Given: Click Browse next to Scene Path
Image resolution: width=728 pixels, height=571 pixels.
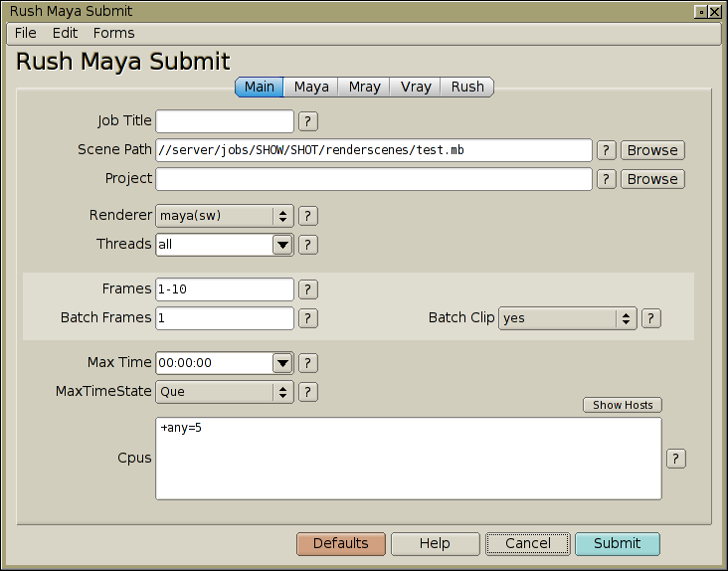Looking at the screenshot, I should (x=652, y=150).
